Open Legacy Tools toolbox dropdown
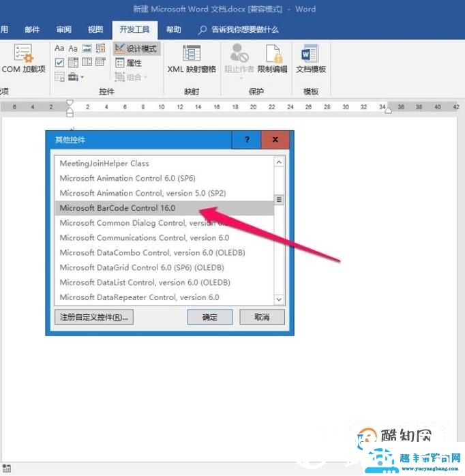 (76, 77)
